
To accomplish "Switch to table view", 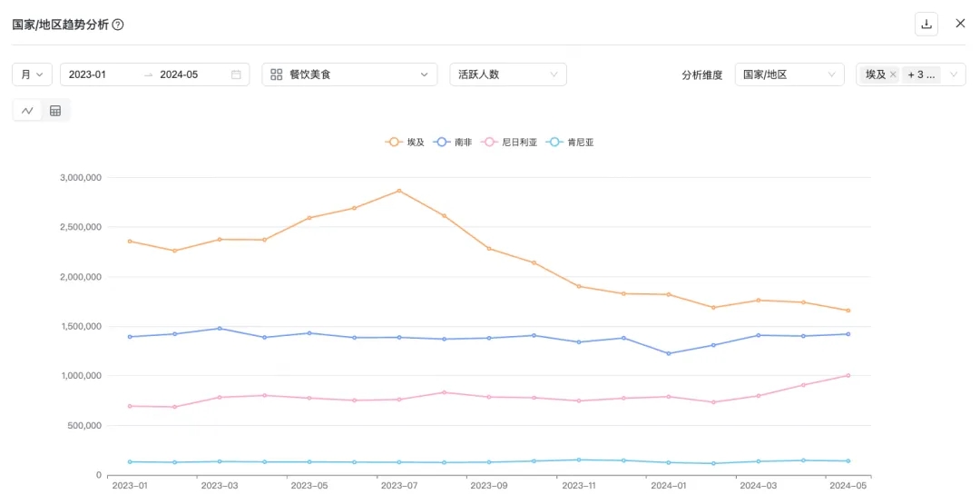I will point(55,111).
